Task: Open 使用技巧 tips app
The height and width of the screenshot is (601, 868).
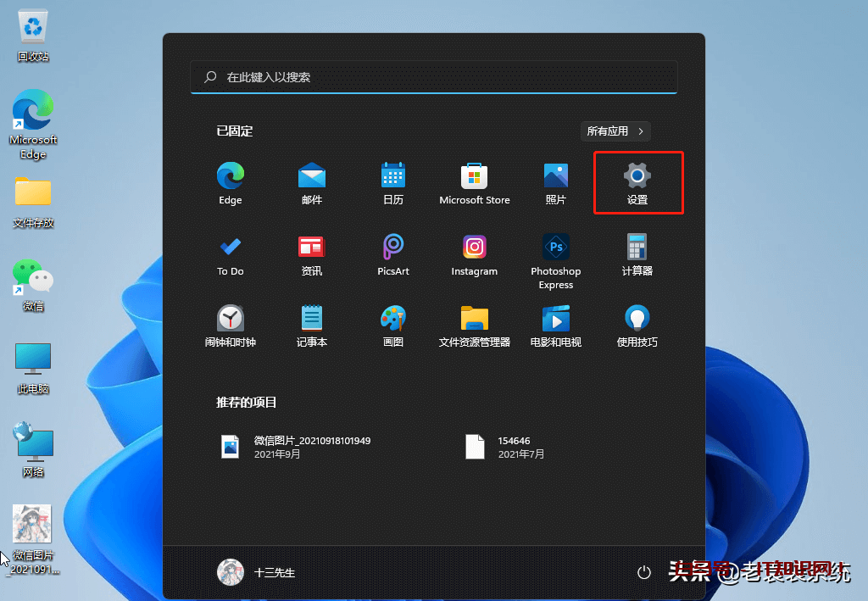Action: tap(637, 326)
